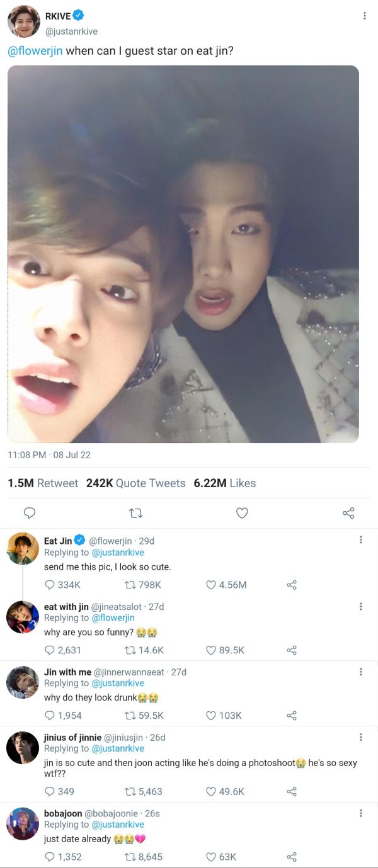Like the main RKIVE tweet
This screenshot has height=868, width=378.
tap(242, 513)
